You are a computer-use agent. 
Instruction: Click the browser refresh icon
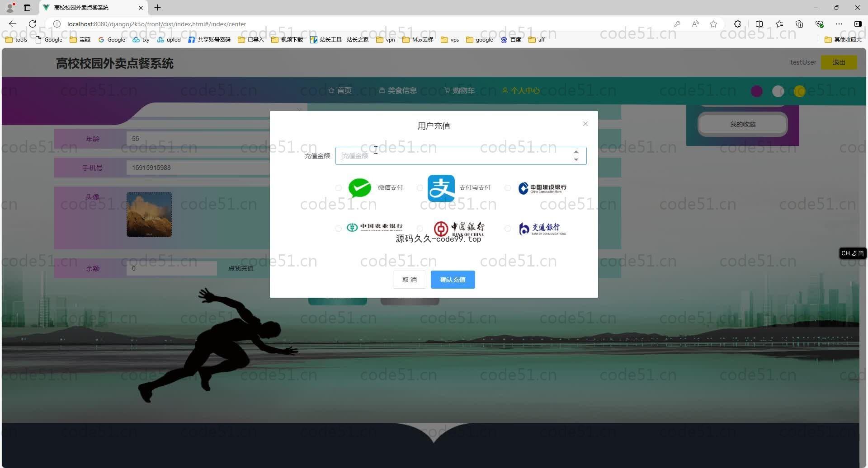[x=33, y=24]
